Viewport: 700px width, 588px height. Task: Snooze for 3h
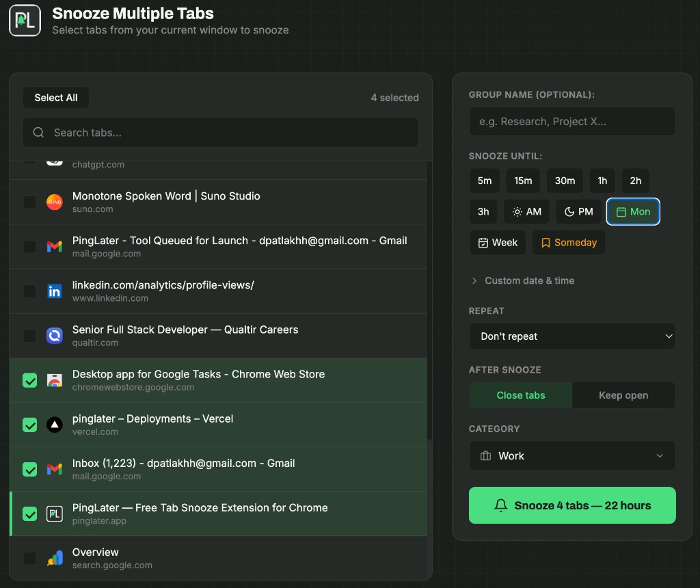click(x=483, y=212)
